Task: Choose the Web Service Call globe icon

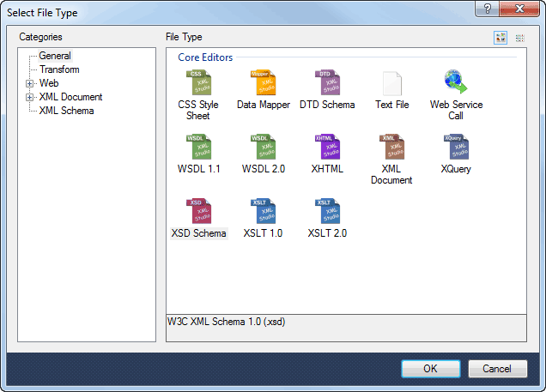Action: tap(456, 81)
